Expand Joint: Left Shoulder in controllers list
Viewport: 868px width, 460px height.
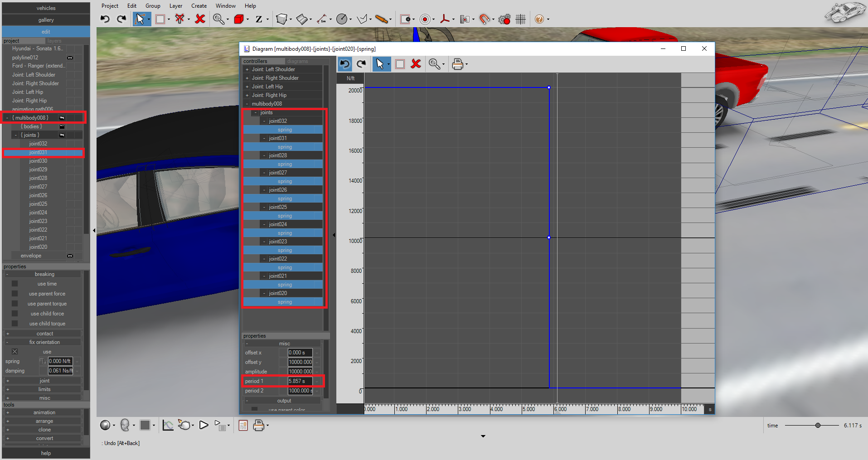click(247, 69)
